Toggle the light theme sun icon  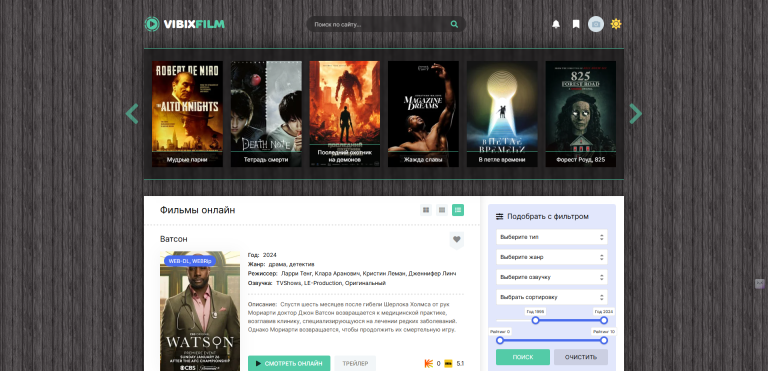[x=616, y=24]
